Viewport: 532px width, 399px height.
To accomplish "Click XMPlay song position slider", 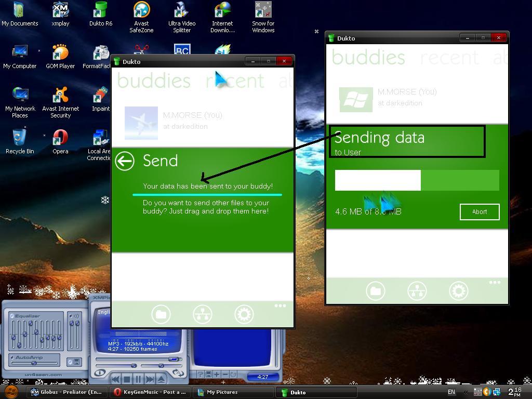I will [x=139, y=359].
